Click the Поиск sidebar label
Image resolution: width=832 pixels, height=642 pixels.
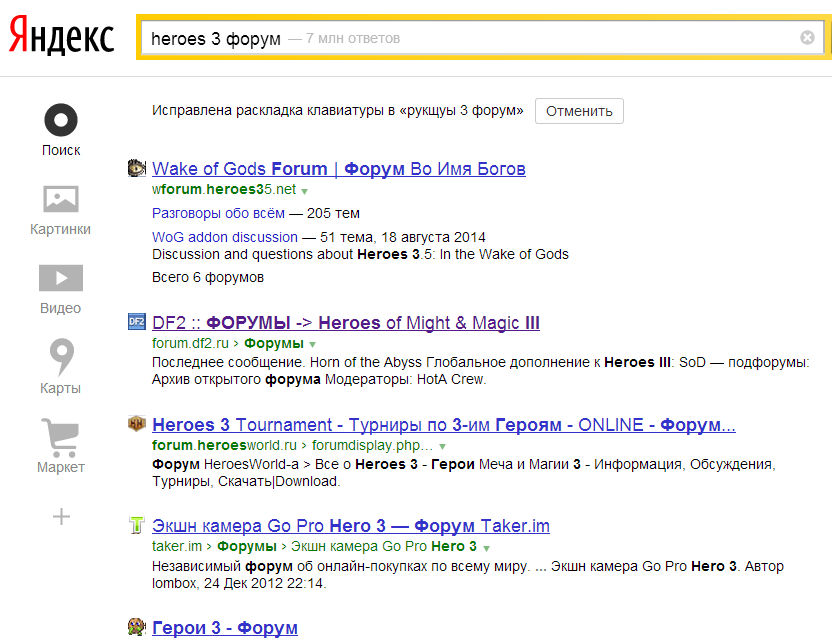pyautogui.click(x=61, y=150)
